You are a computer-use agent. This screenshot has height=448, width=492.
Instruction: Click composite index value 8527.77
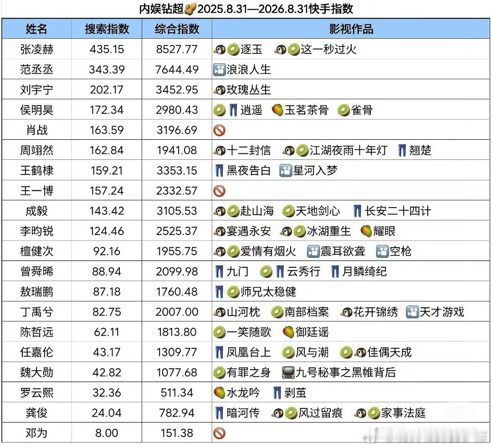(177, 49)
